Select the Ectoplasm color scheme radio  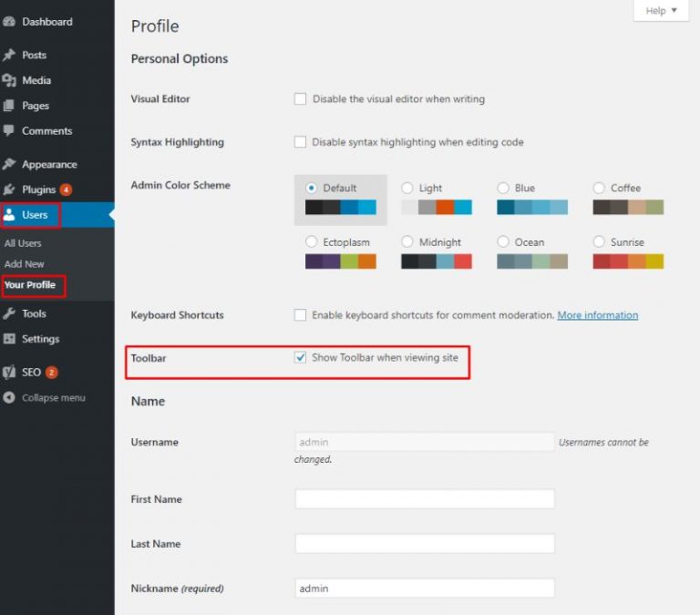pyautogui.click(x=312, y=241)
